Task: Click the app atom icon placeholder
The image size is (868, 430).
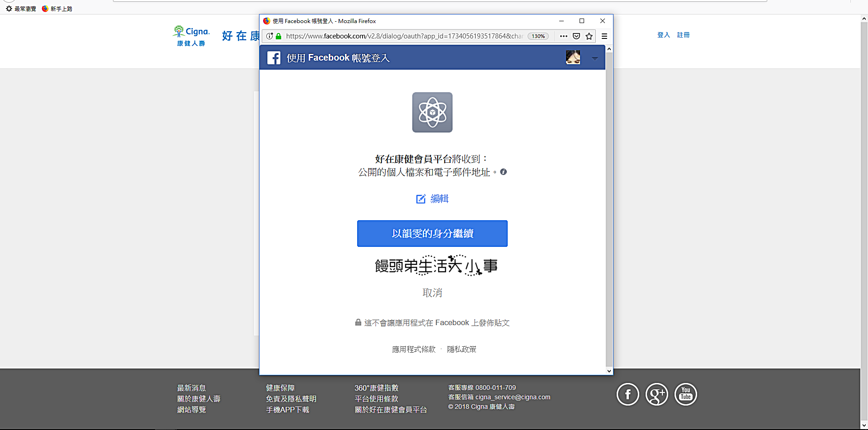Action: click(x=432, y=112)
